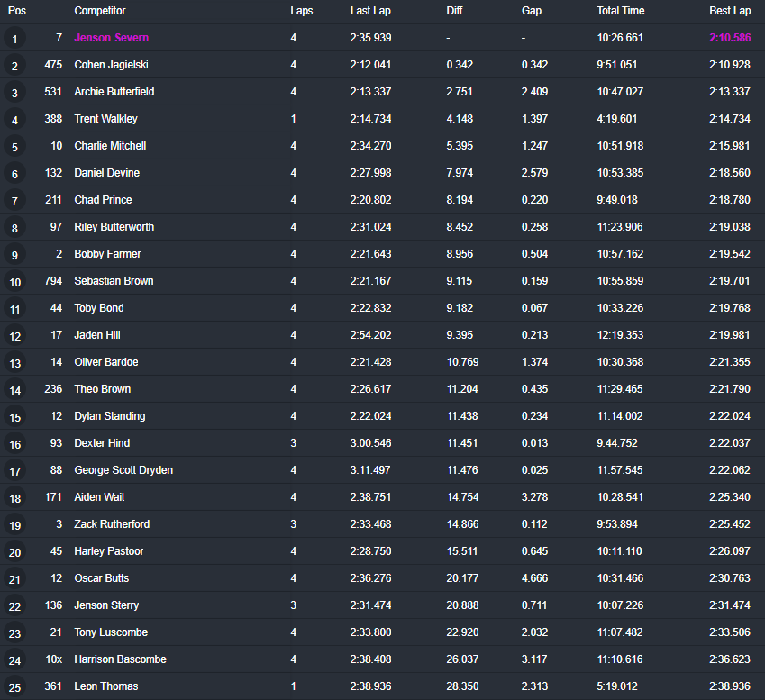Viewport: 765px width, 700px height.
Task: Sort by the Total Time column header
Action: point(620,11)
